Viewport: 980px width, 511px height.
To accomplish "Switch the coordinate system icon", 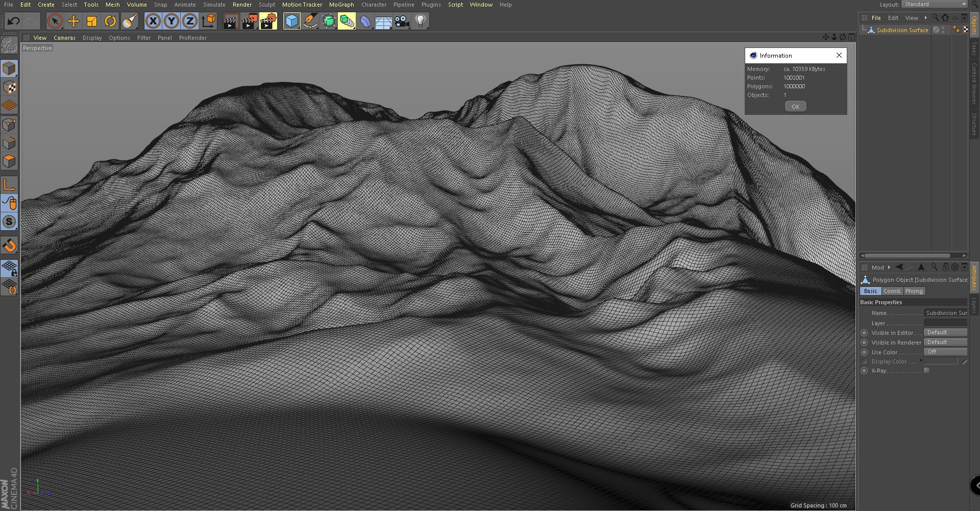I will (209, 21).
